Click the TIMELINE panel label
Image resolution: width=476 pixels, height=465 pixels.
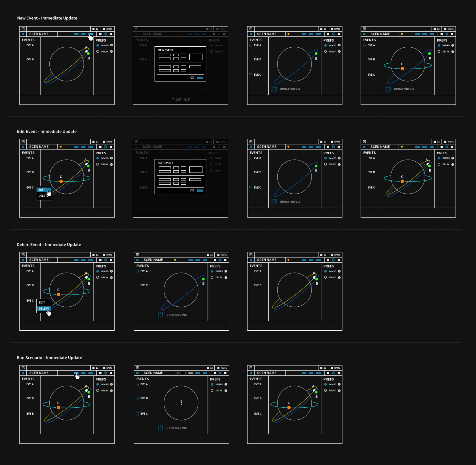pyautogui.click(x=181, y=100)
